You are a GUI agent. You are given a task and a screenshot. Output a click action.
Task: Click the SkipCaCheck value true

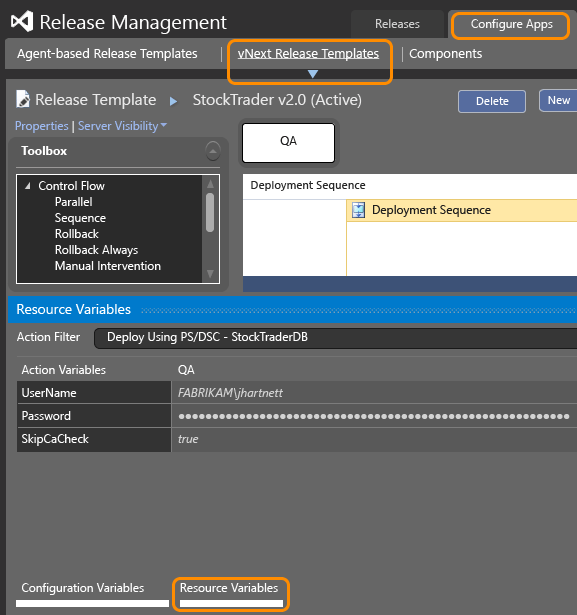click(188, 439)
